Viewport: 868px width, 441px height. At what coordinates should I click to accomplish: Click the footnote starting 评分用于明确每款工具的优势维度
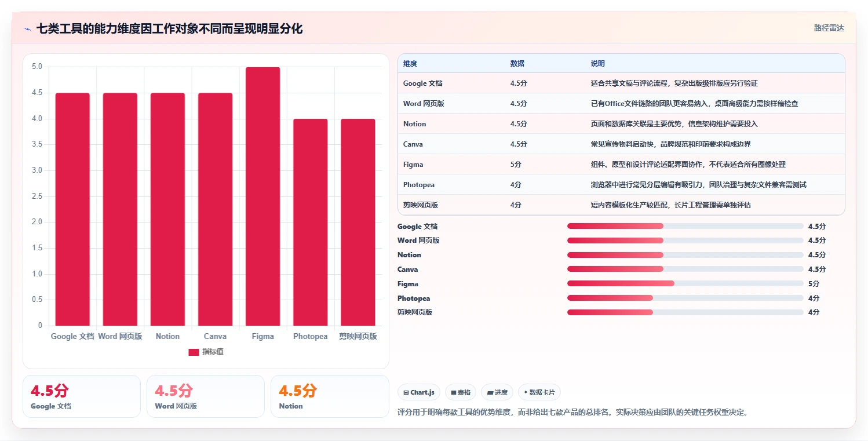[x=573, y=413]
